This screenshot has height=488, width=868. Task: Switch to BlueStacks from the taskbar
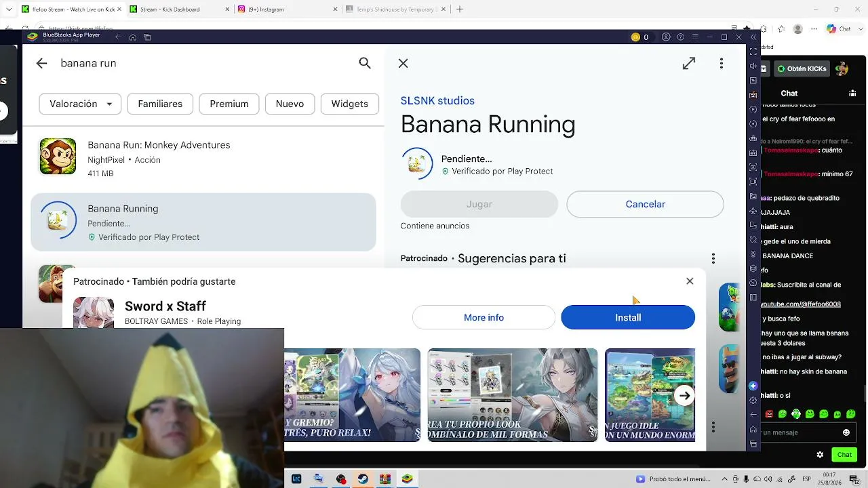pos(407,479)
